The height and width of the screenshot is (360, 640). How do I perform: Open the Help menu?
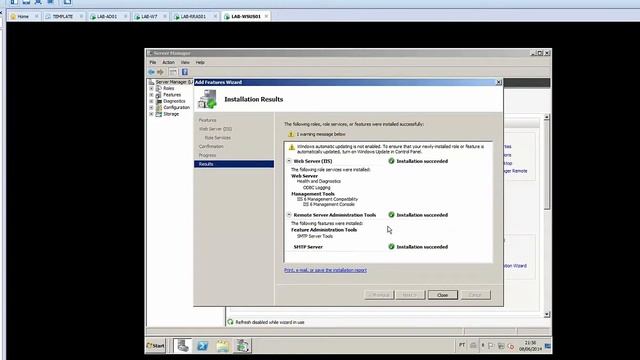200,62
